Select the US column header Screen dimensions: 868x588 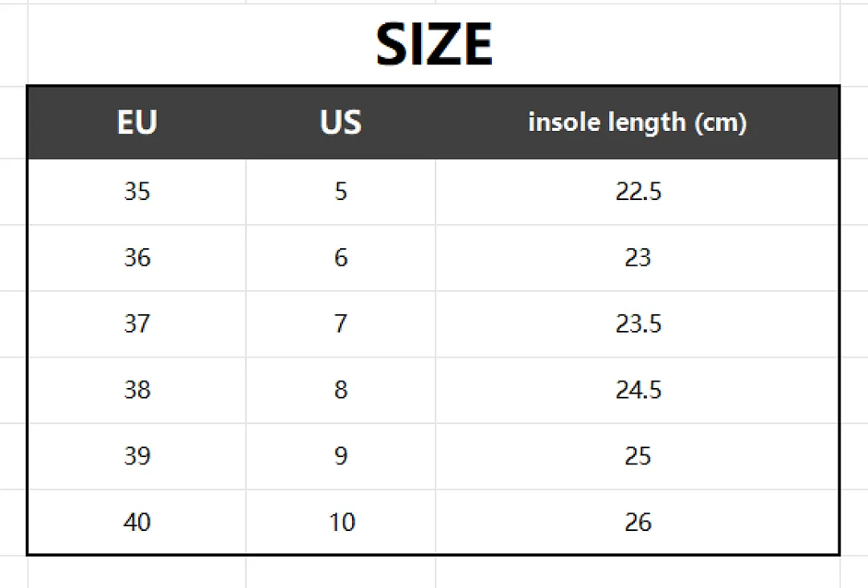tap(341, 122)
